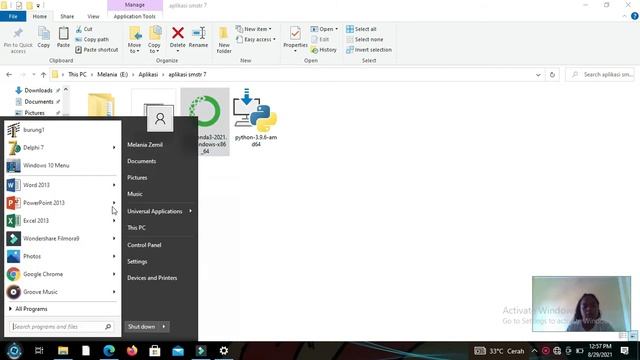Open Wondershare Filmora9 from start menu
The height and width of the screenshot is (360, 640).
[62, 238]
